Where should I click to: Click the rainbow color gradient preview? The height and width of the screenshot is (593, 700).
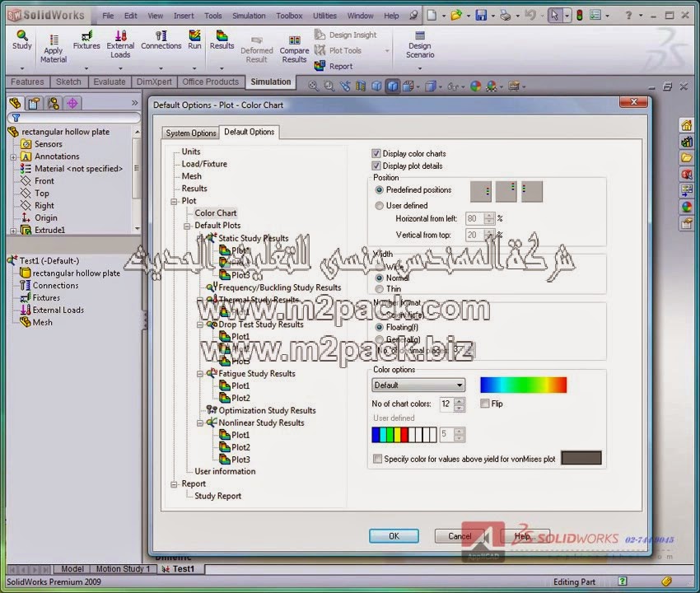523,385
